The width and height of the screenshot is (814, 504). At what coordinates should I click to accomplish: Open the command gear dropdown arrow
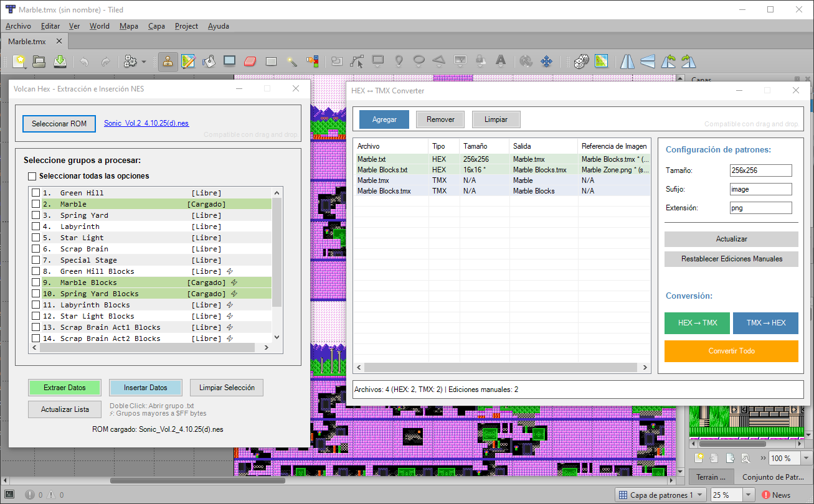(x=144, y=62)
